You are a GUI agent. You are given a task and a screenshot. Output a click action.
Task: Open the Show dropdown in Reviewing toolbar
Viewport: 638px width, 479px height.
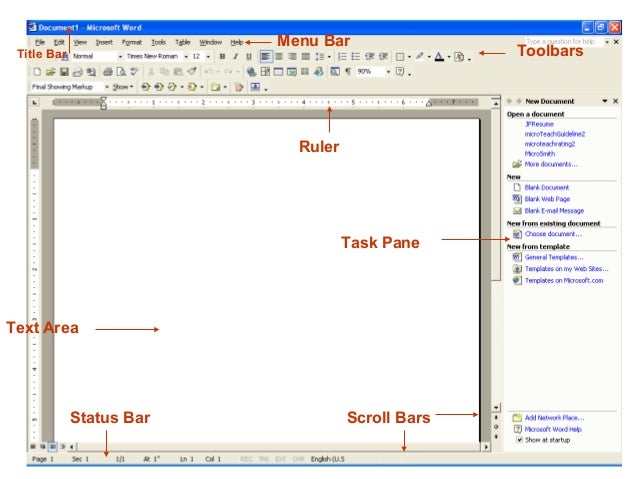pos(122,87)
